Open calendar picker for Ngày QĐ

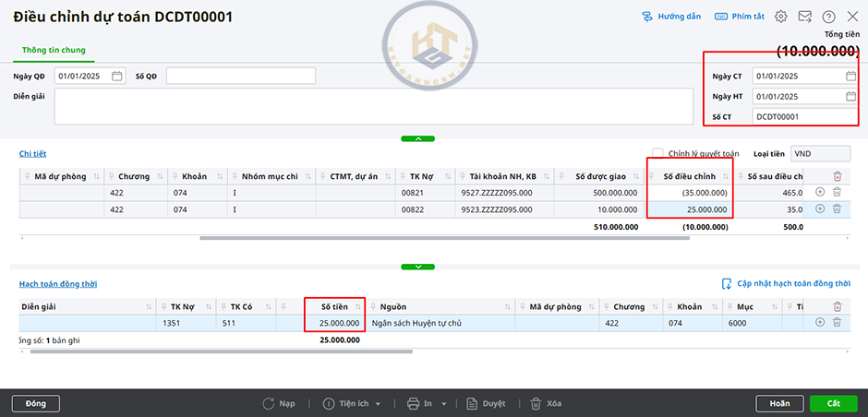[117, 76]
